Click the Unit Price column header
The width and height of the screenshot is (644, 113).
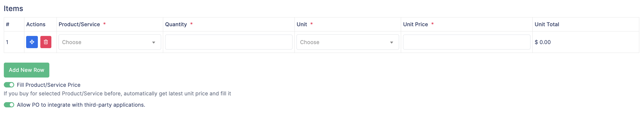tap(416, 24)
